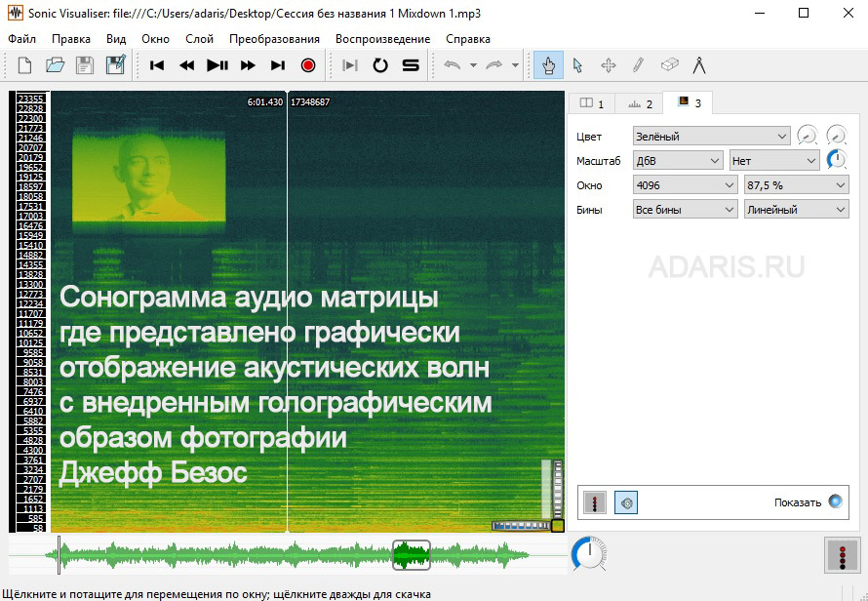The width and height of the screenshot is (868, 601).
Task: Click the horizontal zoom thumbwheel in spectrogram
Action: [521, 526]
